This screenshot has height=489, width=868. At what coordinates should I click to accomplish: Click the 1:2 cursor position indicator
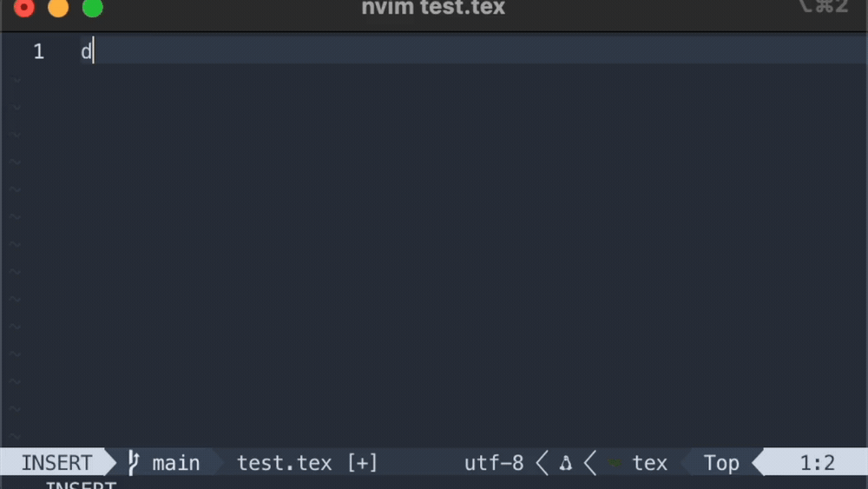(817, 463)
